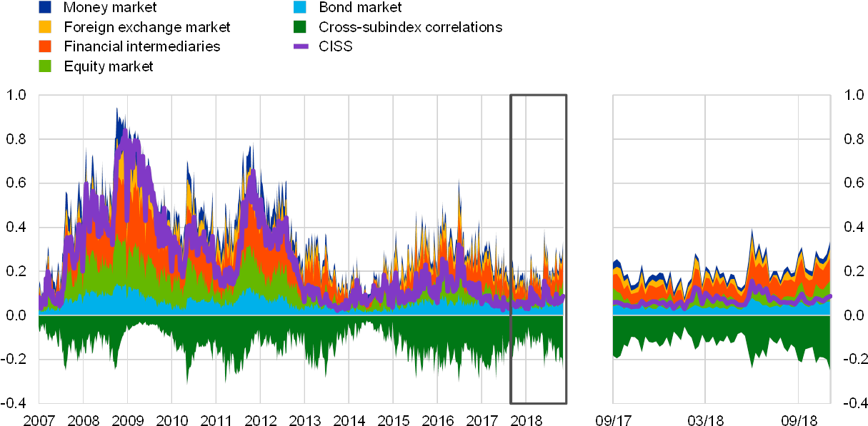This screenshot has width=868, height=426.
Task: Select the zoomed right-hand chart panel
Action: pos(722,250)
